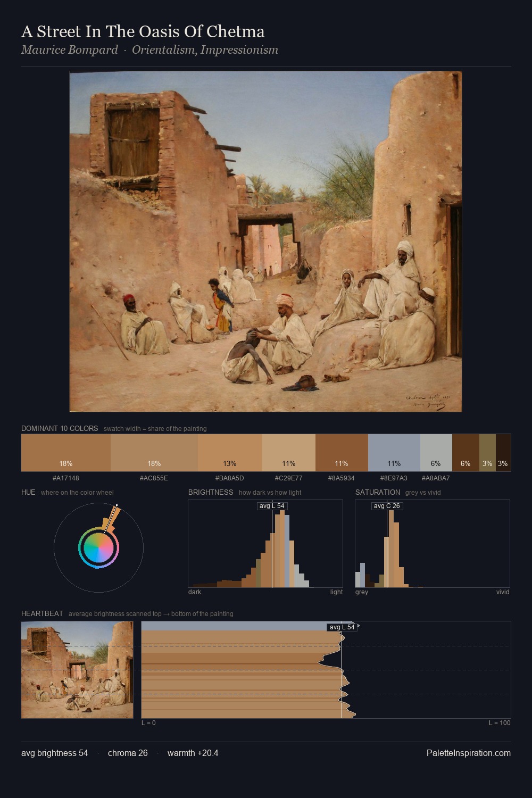
Task: Select the darkest 3% swatch at the end
Action: 503,453
